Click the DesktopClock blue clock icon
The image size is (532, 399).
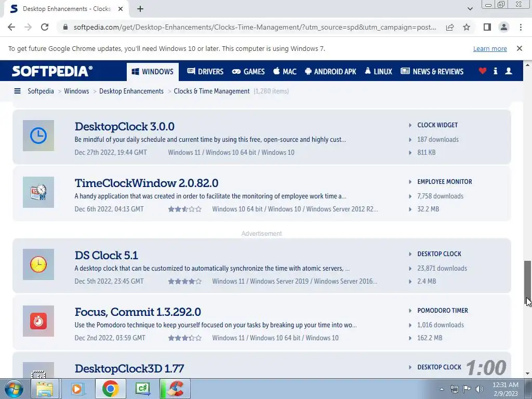click(x=38, y=136)
